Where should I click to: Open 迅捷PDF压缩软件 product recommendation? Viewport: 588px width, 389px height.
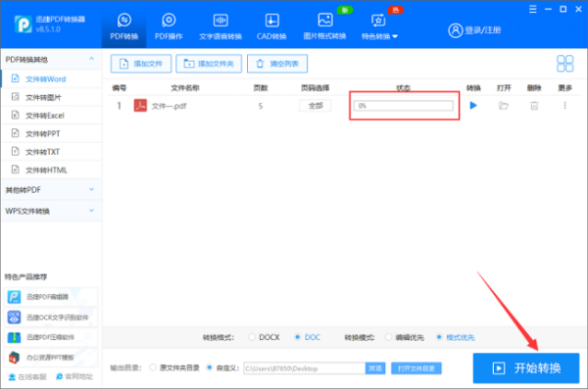click(x=51, y=337)
